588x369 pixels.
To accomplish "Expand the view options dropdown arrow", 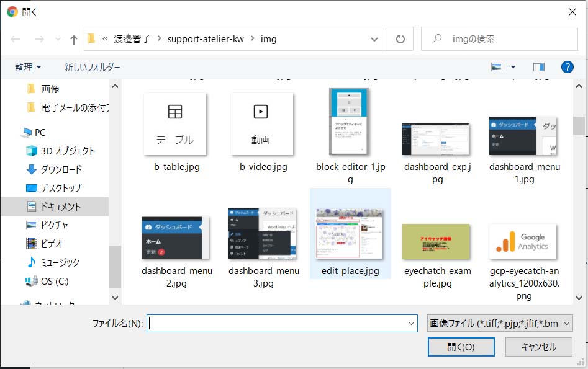I will (513, 67).
